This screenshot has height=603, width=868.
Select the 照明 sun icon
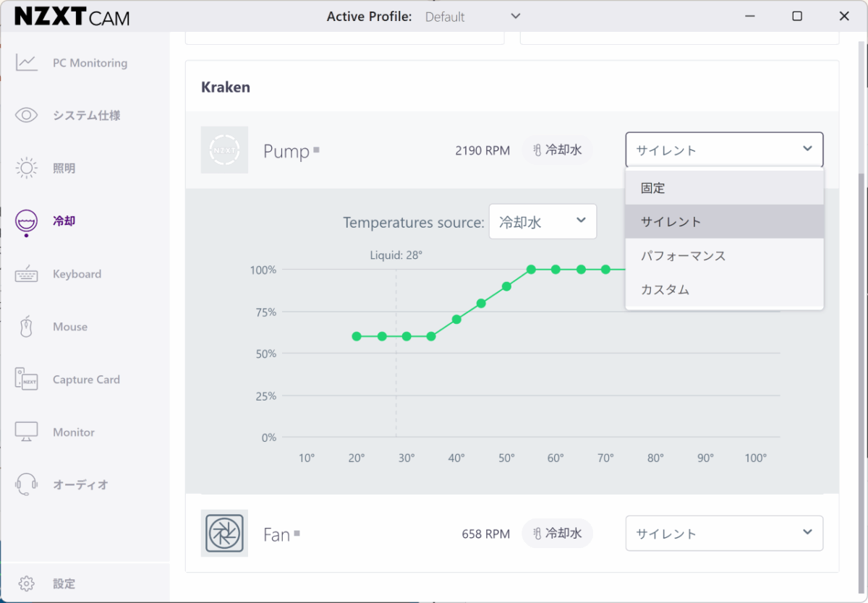(27, 168)
